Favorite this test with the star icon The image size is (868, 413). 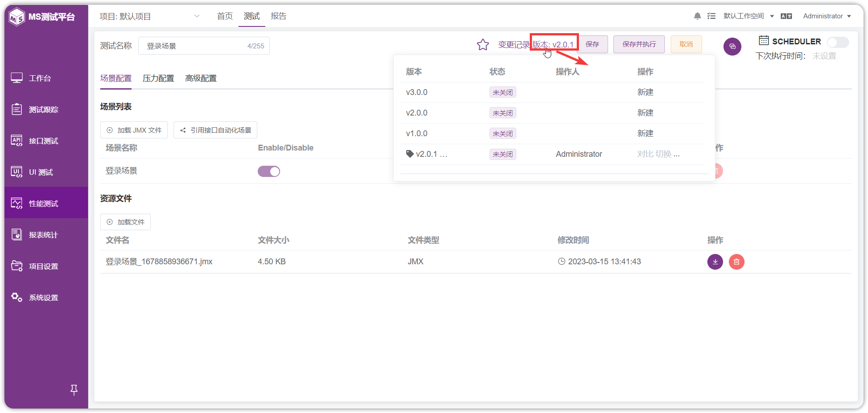(x=483, y=44)
